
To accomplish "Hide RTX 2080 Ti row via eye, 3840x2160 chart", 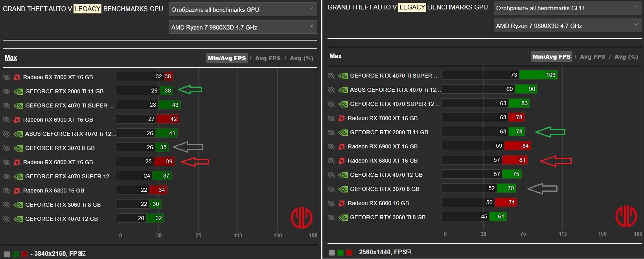I will click(x=6, y=91).
